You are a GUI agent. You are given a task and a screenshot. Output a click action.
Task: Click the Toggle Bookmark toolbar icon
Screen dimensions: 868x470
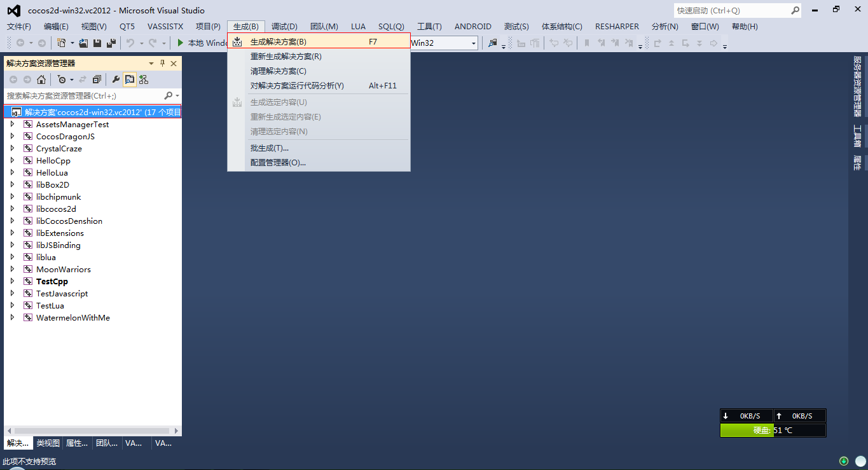pos(587,43)
